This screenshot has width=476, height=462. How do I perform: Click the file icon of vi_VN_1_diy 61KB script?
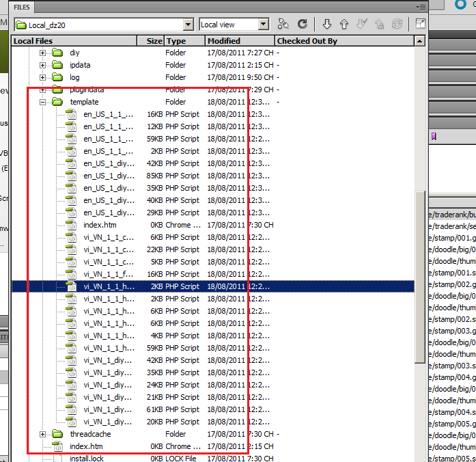[71, 409]
